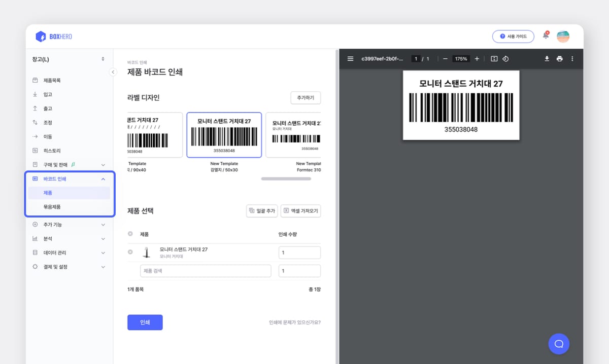Click the 인쇄에 문제가 있으신가요? help link

click(x=293, y=322)
